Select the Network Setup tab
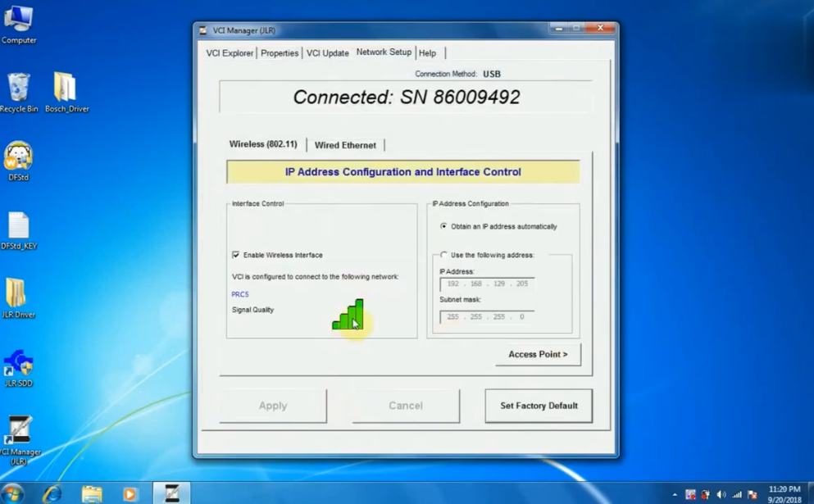Viewport: 814px width, 504px height. (x=384, y=52)
